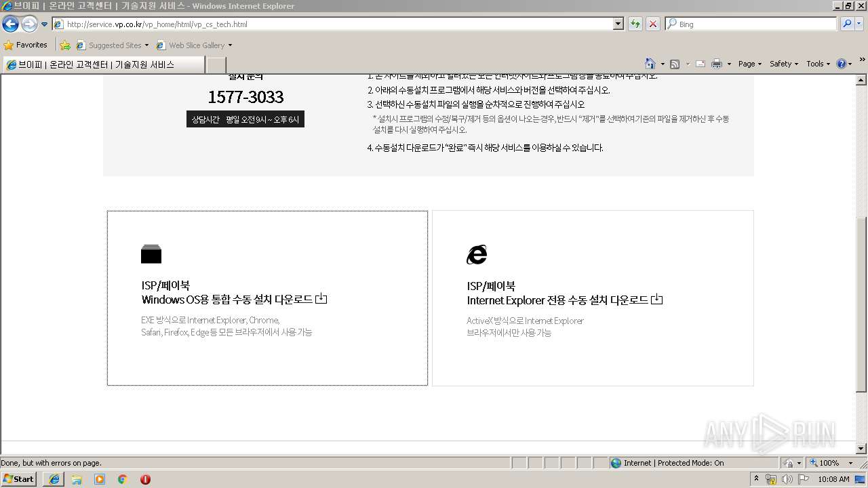This screenshot has width=868, height=488.
Task: Click the search magnifier button
Action: (847, 24)
